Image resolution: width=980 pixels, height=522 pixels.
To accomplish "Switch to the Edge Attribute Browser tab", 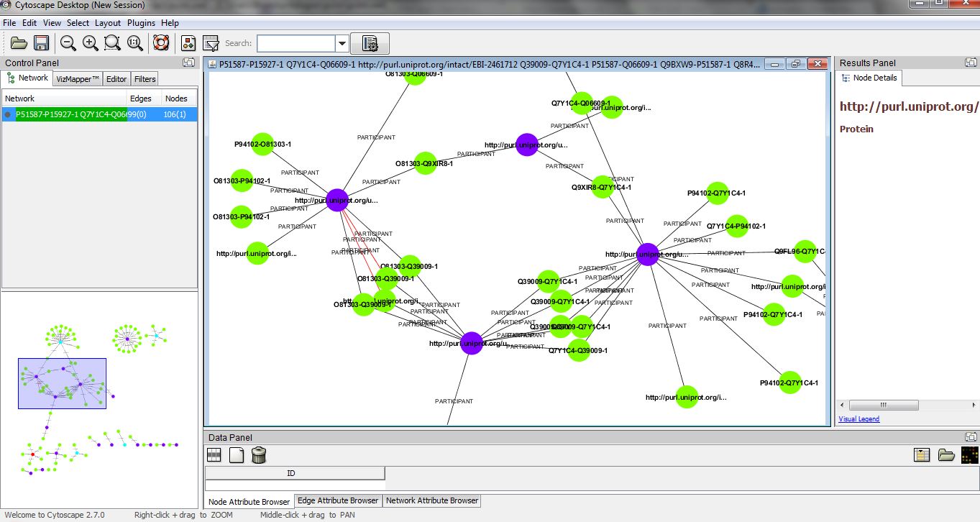I will tap(337, 500).
